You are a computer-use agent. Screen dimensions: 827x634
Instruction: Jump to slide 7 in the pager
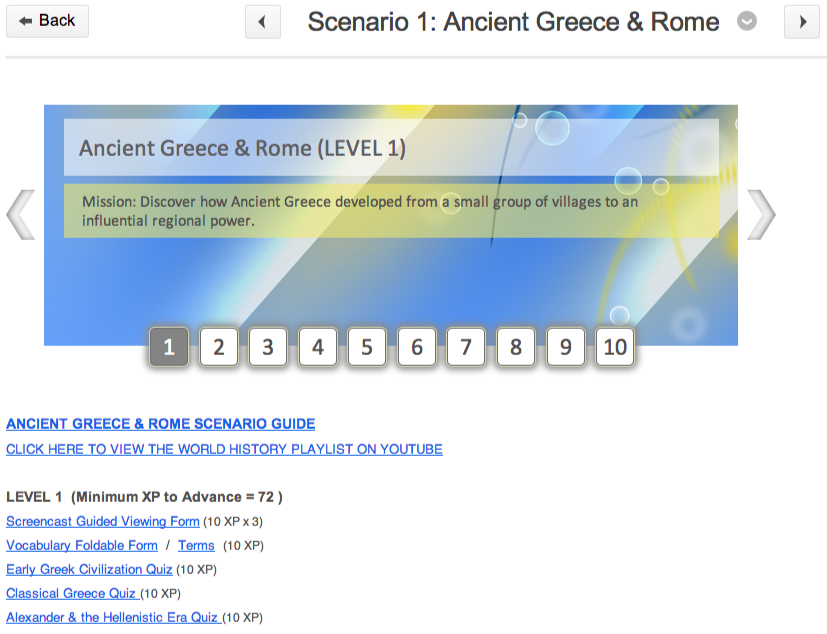[x=466, y=347]
